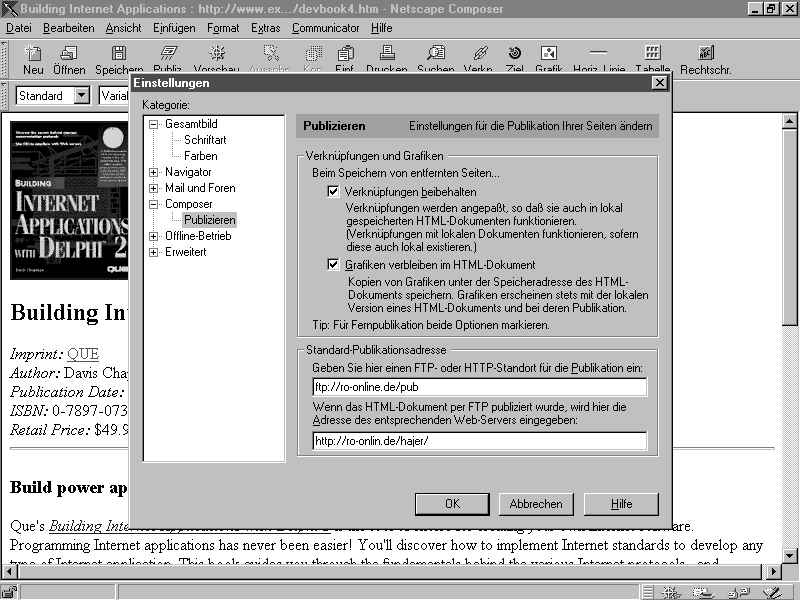Uncheck Grafiken verbleiben im HTML-Dokument
Viewport: 800px width, 600px height.
(334, 265)
